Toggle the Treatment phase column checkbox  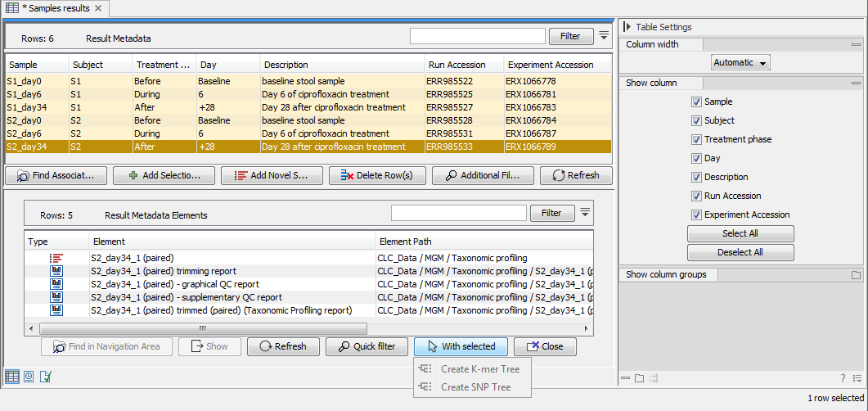click(x=696, y=140)
